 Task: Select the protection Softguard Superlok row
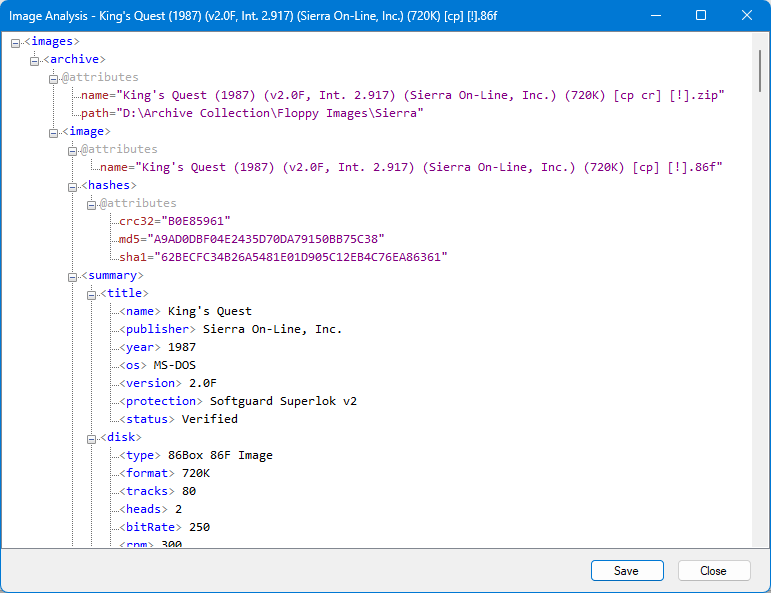pyautogui.click(x=238, y=401)
